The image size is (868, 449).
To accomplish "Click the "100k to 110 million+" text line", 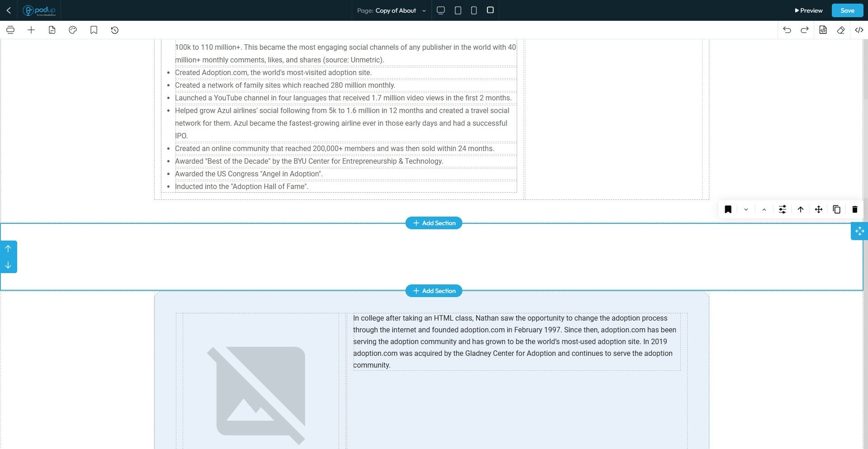I will 345,47.
